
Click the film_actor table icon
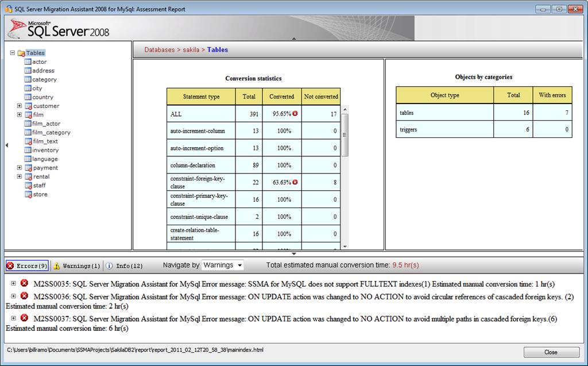[x=28, y=123]
